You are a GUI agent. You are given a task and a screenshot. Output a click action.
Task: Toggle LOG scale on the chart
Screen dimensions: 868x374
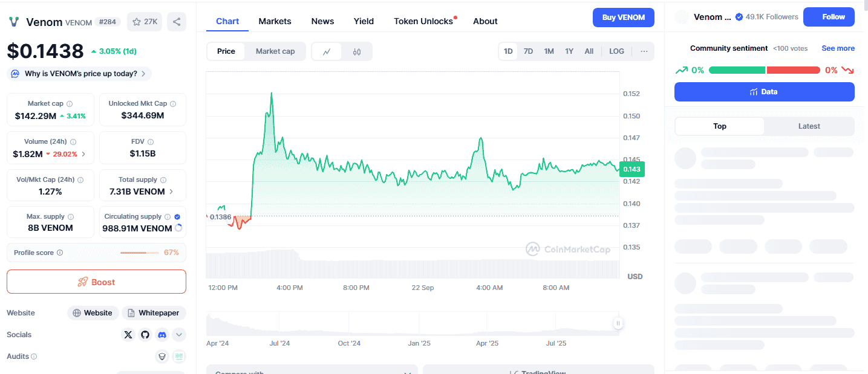click(x=616, y=51)
